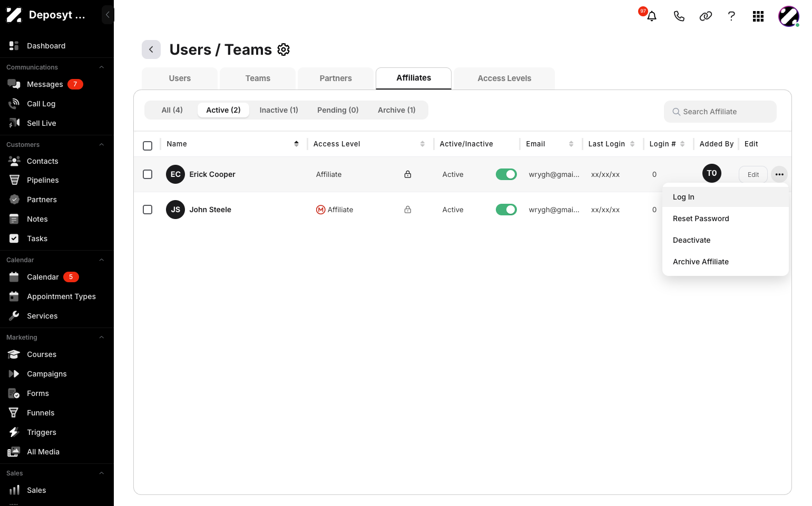Sort by the Last Login column
The height and width of the screenshot is (506, 812).
click(632, 144)
